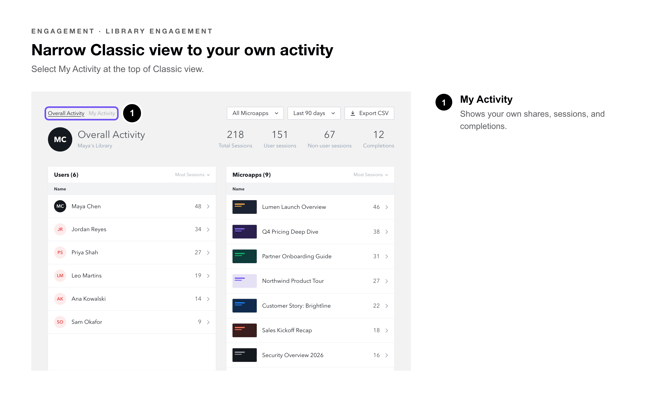This screenshot has height=402, width=670.
Task: Expand Sam Okafor row chevron
Action: (208, 322)
